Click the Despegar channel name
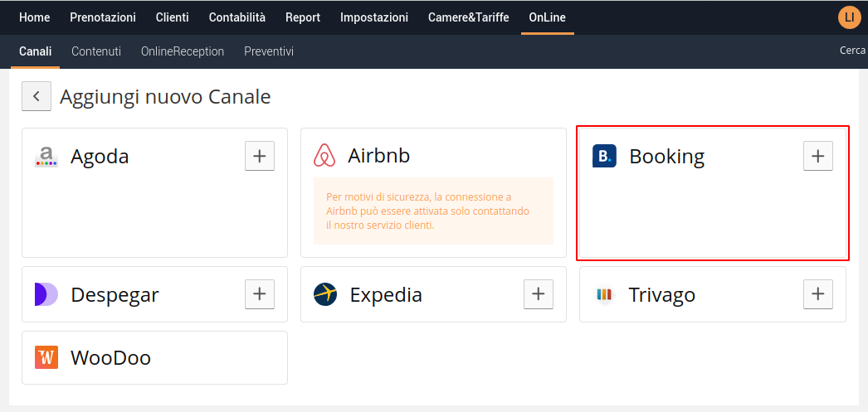This screenshot has width=868, height=412. click(x=115, y=295)
